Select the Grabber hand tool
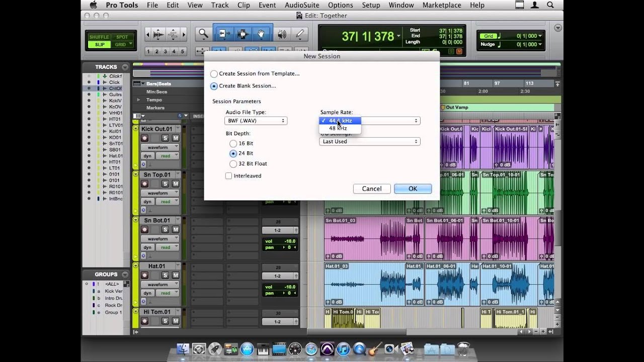Image resolution: width=644 pixels, height=362 pixels. pos(262,34)
